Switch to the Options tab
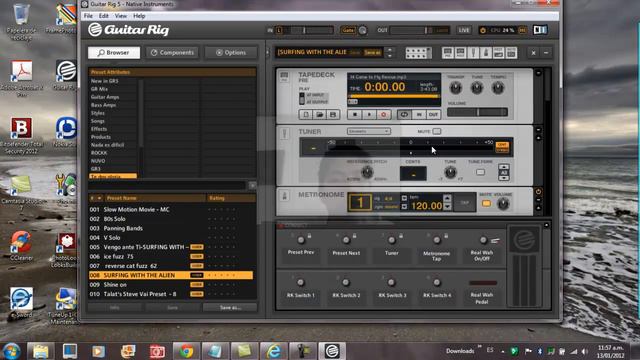Screen dimensions: 640x360 [x=231, y=53]
